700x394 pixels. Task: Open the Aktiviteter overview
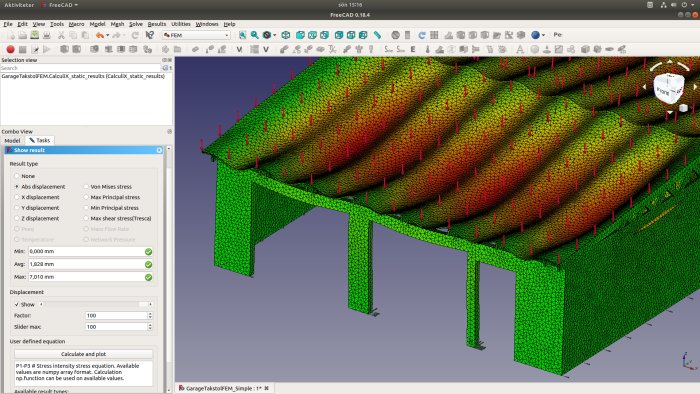[x=19, y=4]
